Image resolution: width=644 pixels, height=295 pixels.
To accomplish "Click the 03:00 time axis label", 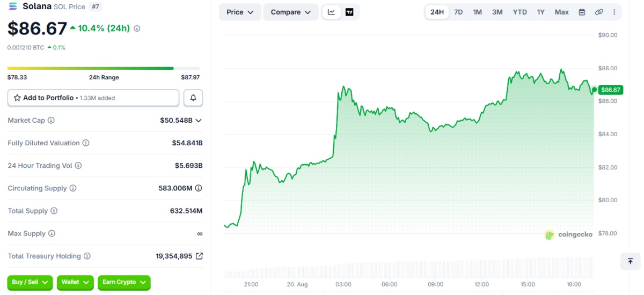I will click(x=343, y=284).
